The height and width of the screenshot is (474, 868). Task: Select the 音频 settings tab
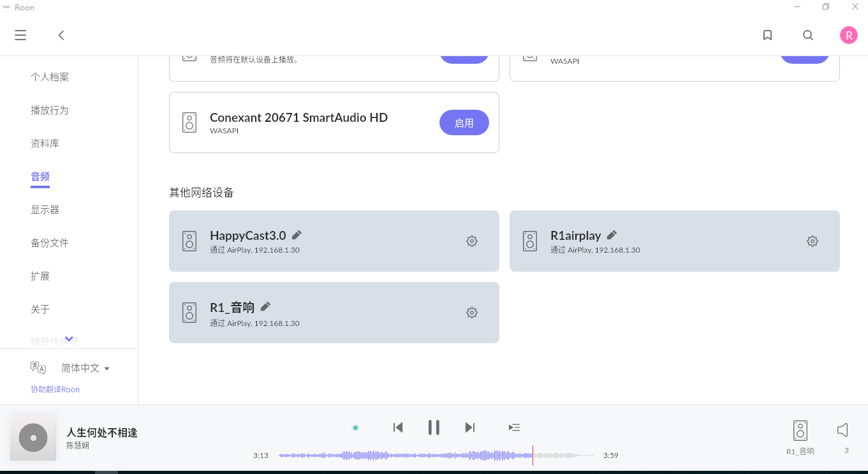(x=40, y=177)
